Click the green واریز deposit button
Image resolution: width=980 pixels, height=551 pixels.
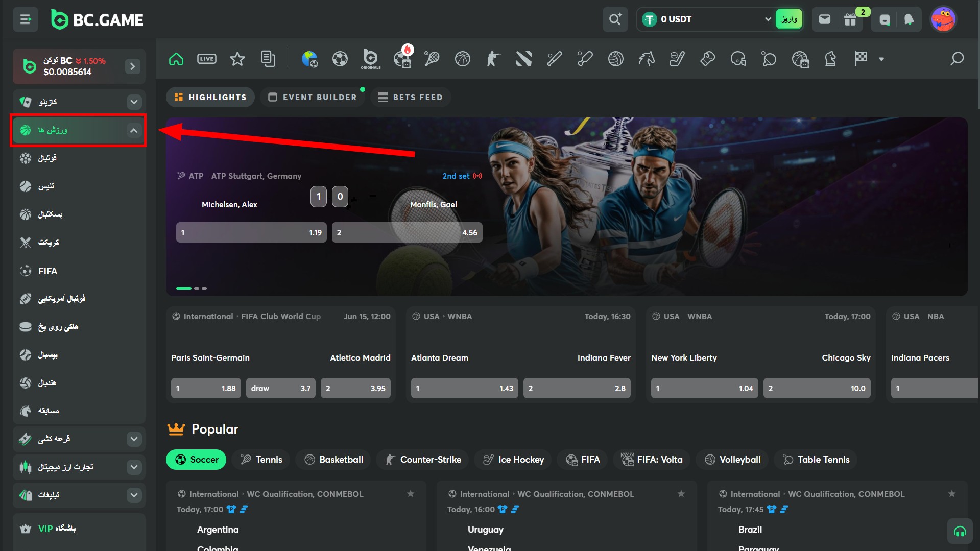(789, 19)
